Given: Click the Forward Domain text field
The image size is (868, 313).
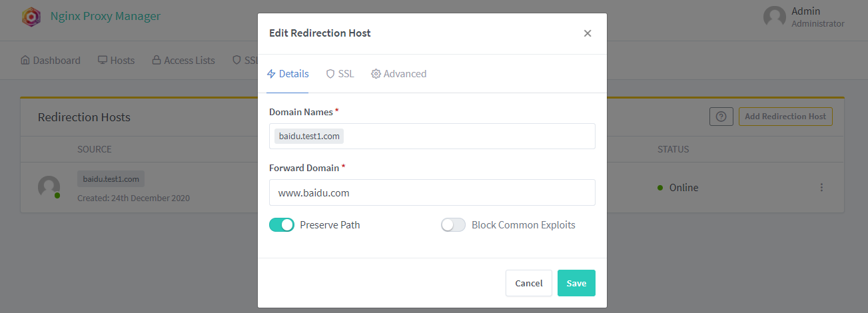Looking at the screenshot, I should pyautogui.click(x=432, y=193).
